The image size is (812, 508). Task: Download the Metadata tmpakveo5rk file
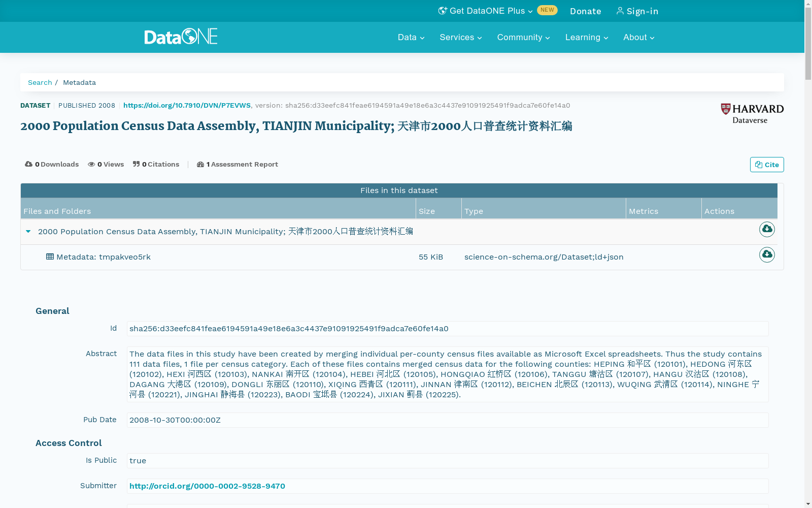767,255
